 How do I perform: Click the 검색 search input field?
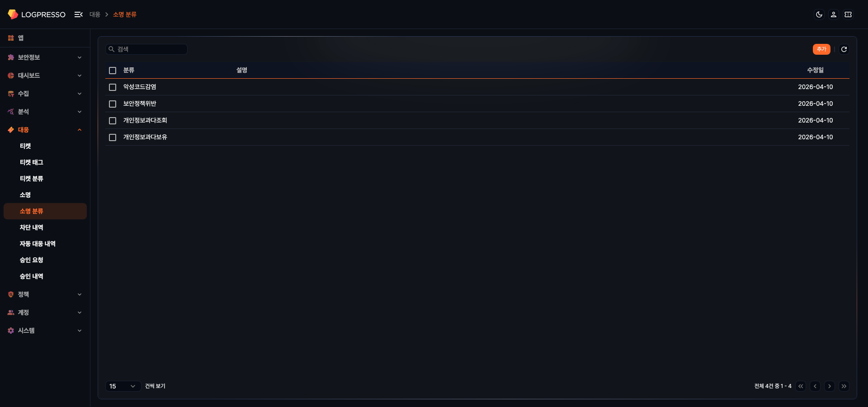coord(150,49)
